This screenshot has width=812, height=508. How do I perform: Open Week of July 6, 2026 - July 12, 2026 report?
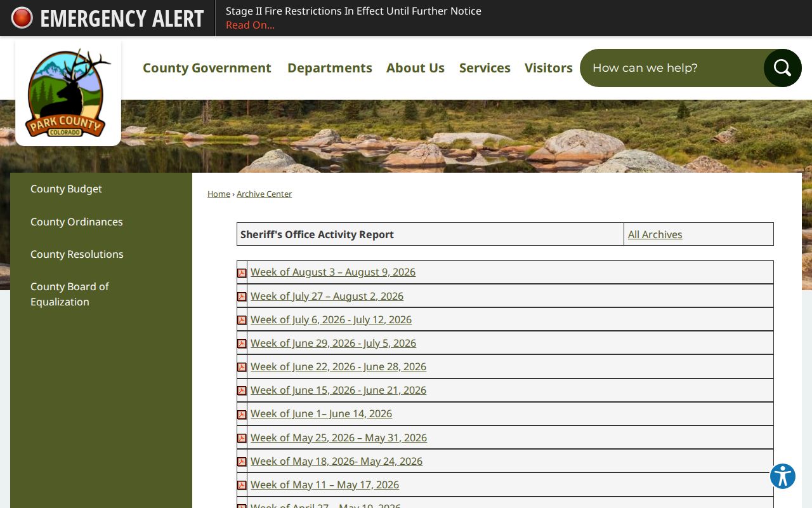coord(331,319)
